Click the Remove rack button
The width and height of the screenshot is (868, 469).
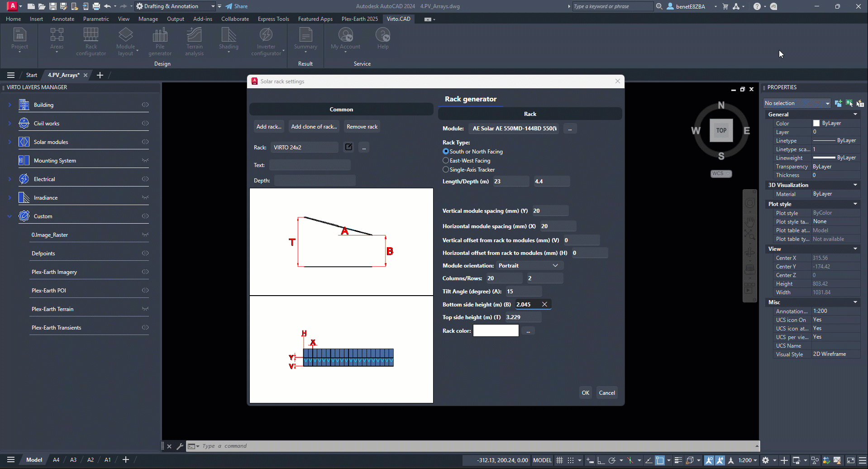point(362,127)
